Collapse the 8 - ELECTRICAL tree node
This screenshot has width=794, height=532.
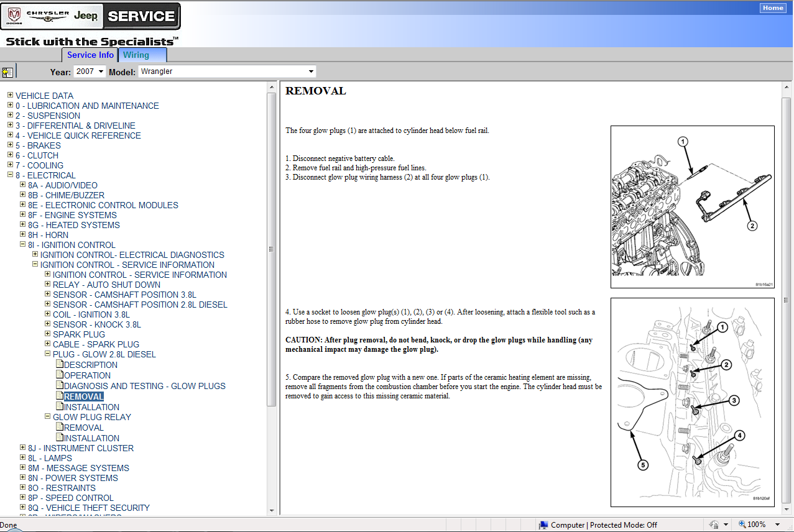[x=10, y=175]
